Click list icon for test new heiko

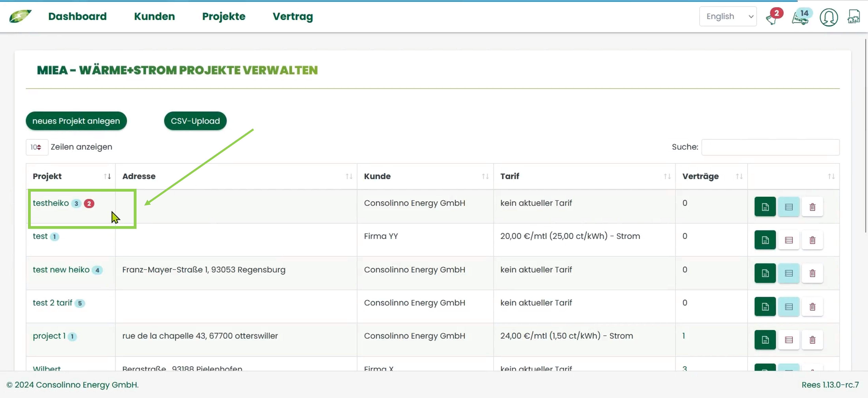click(788, 273)
